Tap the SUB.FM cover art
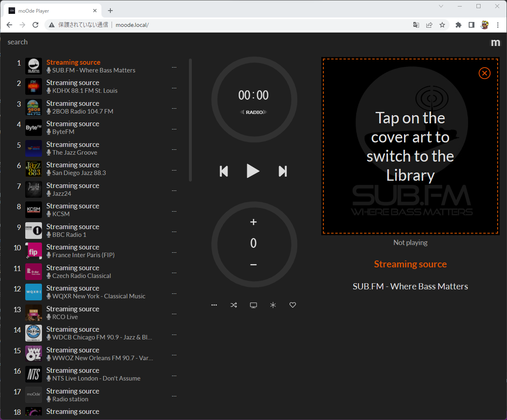This screenshot has width=507, height=420. pyautogui.click(x=410, y=146)
